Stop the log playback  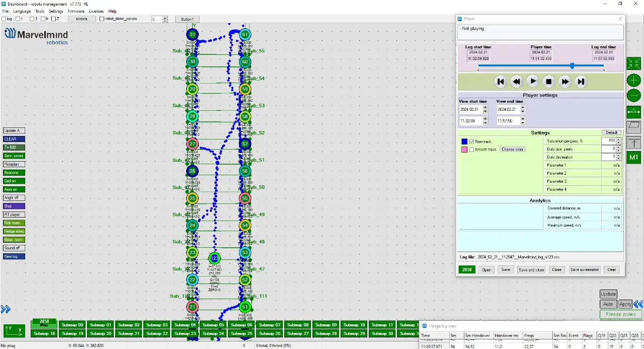pos(549,81)
